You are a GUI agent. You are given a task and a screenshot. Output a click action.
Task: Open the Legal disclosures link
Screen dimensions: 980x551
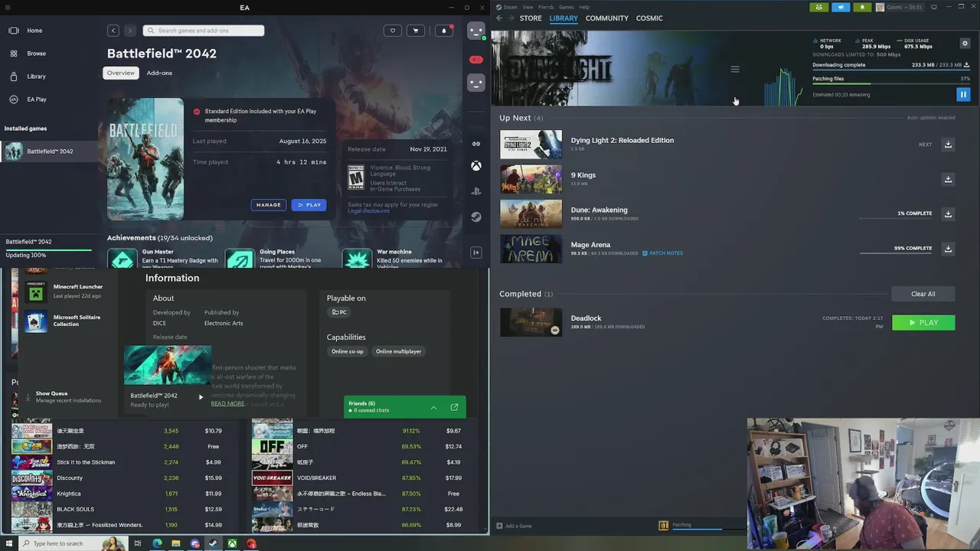[x=369, y=210]
